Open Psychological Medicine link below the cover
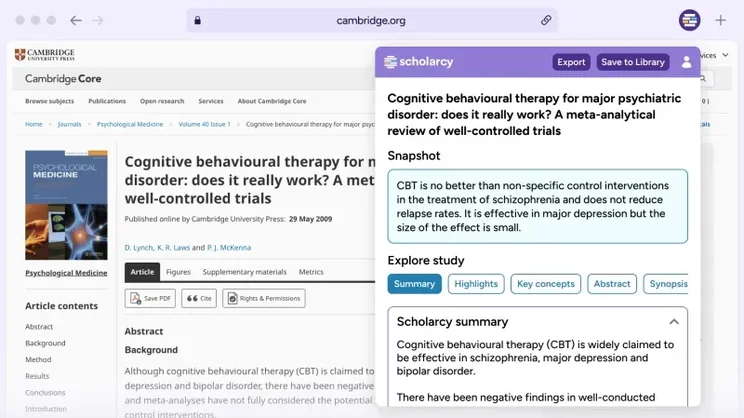 tap(66, 273)
